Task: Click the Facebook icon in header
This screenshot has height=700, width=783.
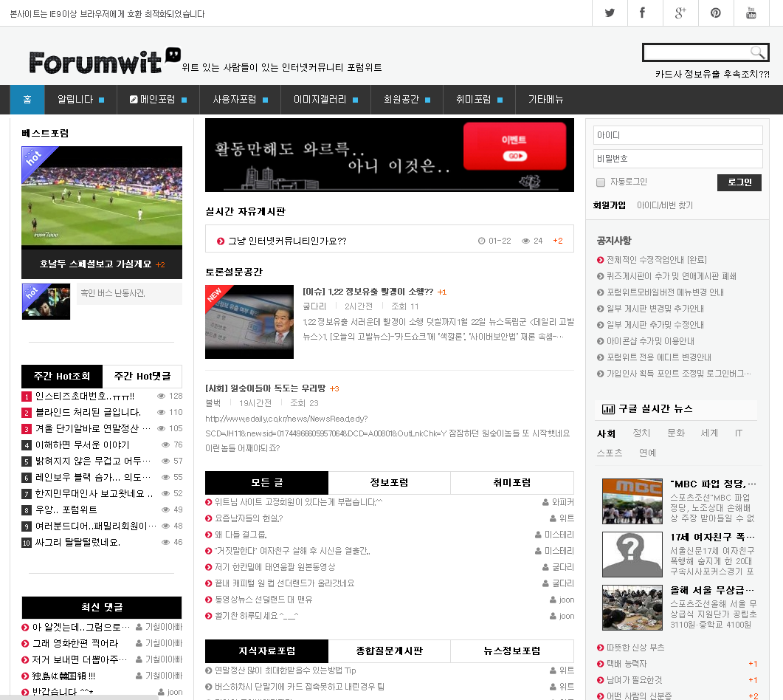Action: pyautogui.click(x=642, y=13)
